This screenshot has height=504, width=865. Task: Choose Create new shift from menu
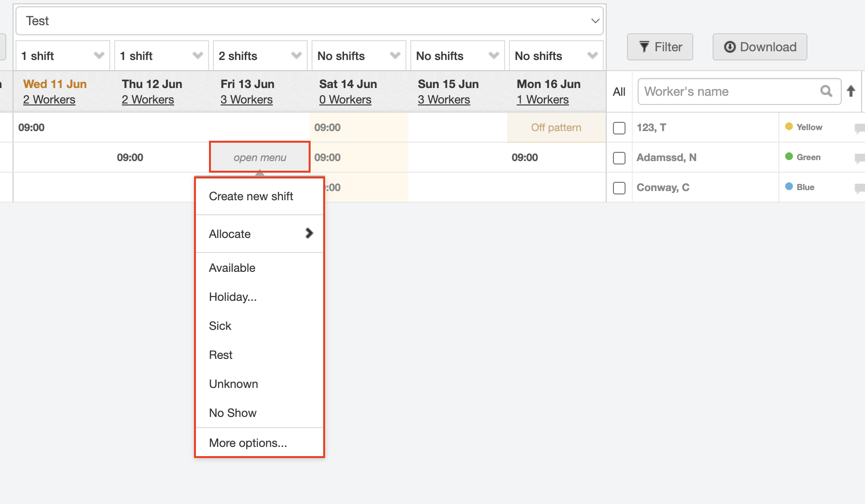point(251,196)
